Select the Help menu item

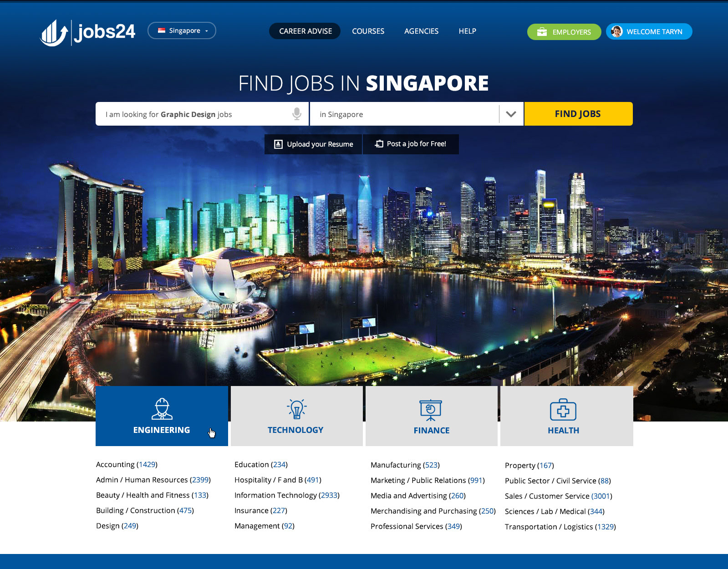point(467,31)
